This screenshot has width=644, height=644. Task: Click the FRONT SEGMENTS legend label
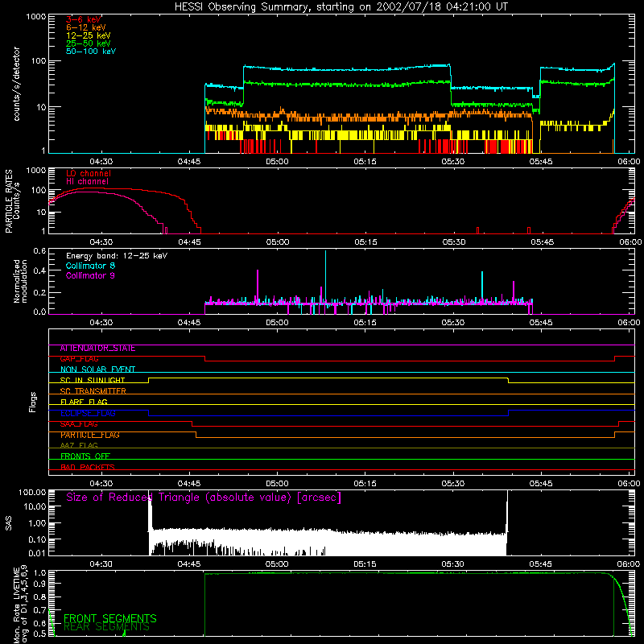(x=110, y=618)
